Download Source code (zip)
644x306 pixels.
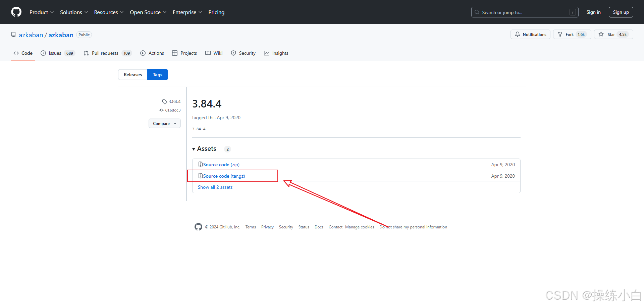tap(221, 165)
